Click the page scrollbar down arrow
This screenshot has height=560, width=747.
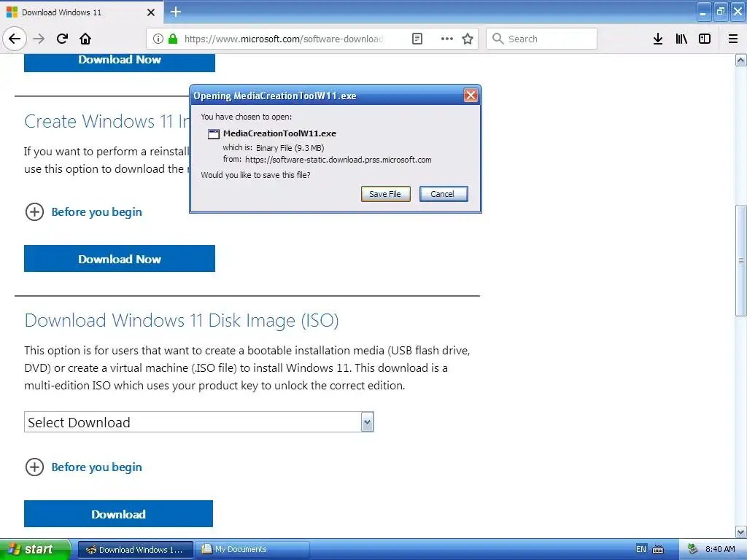click(741, 532)
